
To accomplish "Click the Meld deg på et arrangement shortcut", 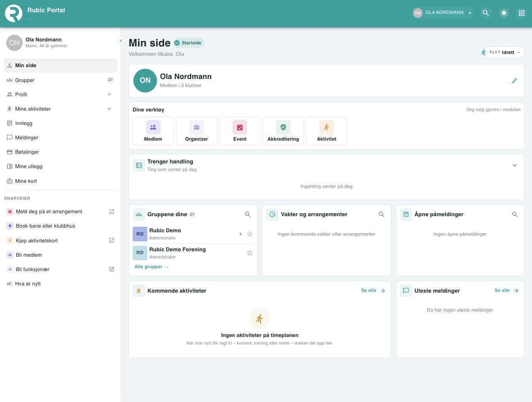I will pos(60,212).
